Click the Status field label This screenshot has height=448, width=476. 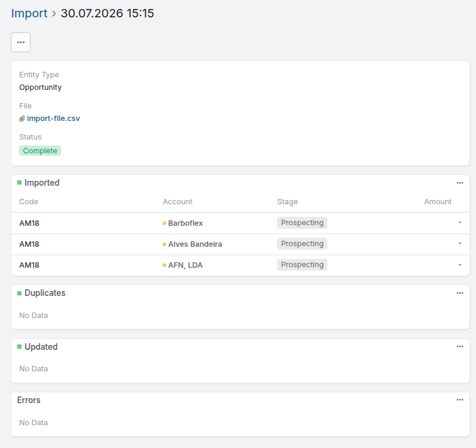coord(31,137)
